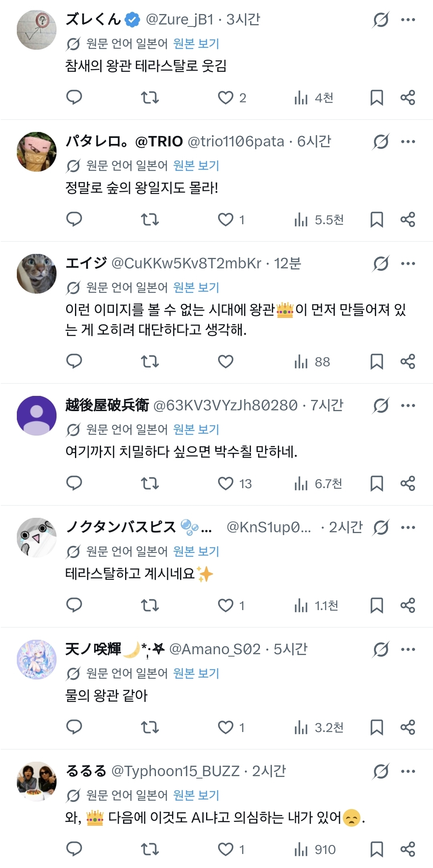The height and width of the screenshot is (868, 433).
Task: Reply to 越後屋破兵衛's tweet
Action: point(74,483)
